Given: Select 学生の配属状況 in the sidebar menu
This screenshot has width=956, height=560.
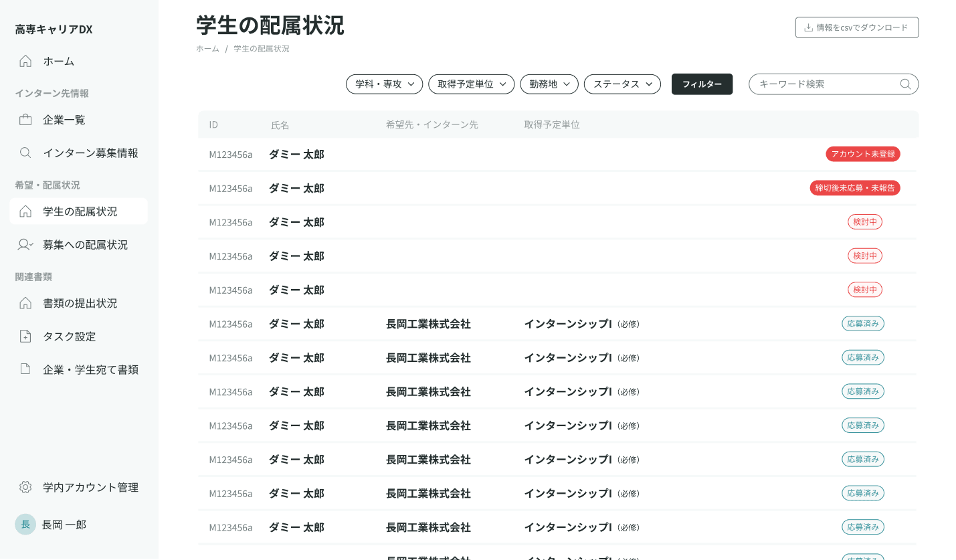Looking at the screenshot, I should (78, 211).
